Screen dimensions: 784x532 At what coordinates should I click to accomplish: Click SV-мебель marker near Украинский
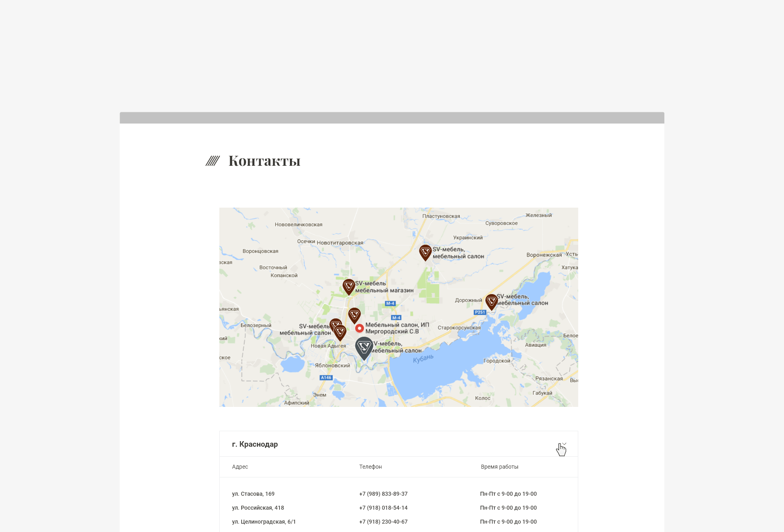[425, 253]
